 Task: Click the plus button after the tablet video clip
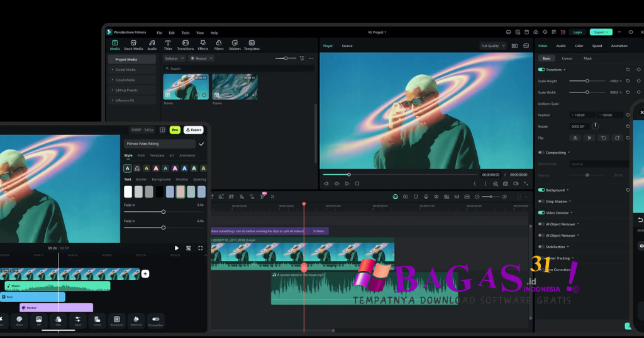pyautogui.click(x=145, y=273)
